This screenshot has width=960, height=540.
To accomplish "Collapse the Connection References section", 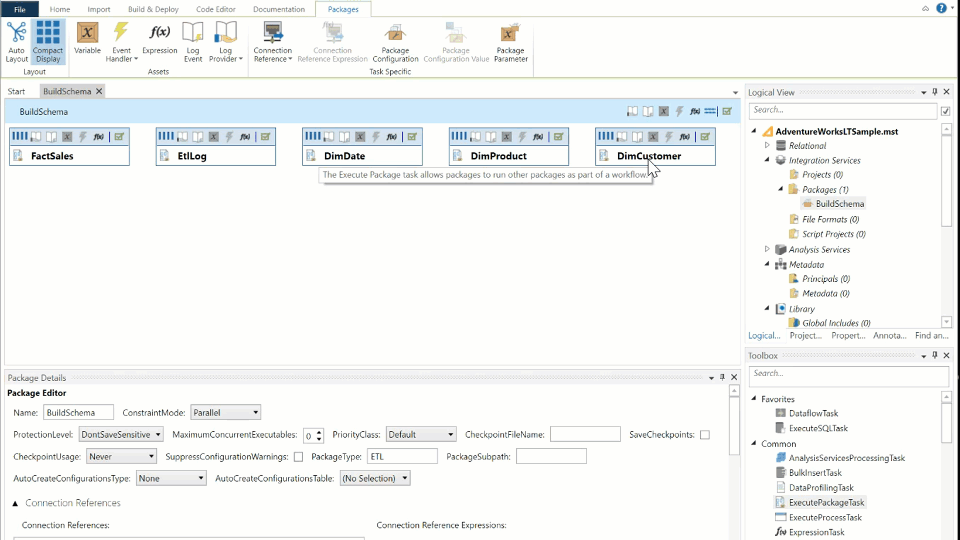I will pyautogui.click(x=16, y=503).
